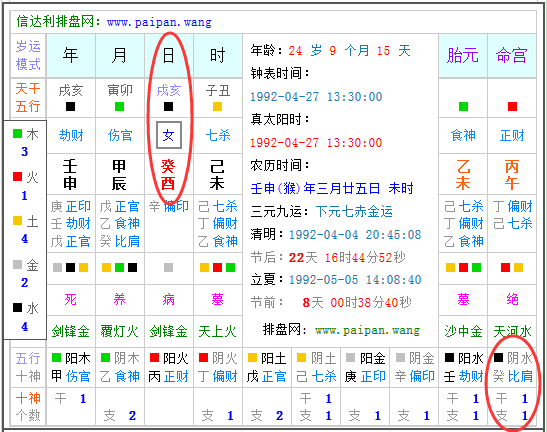Click the gray 金 legend square
The width and height of the screenshot is (547, 432).
click(x=17, y=265)
